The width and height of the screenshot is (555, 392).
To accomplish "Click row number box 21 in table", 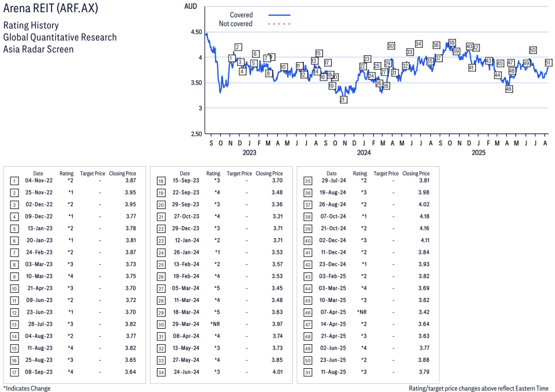I will click(x=161, y=217).
